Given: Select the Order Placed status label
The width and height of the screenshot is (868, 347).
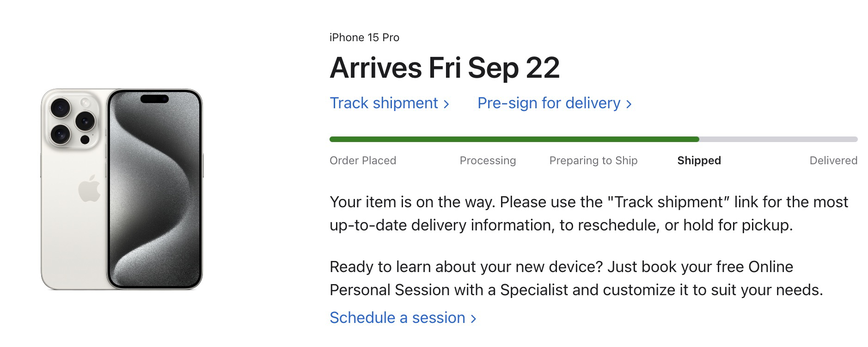Looking at the screenshot, I should coord(363,161).
